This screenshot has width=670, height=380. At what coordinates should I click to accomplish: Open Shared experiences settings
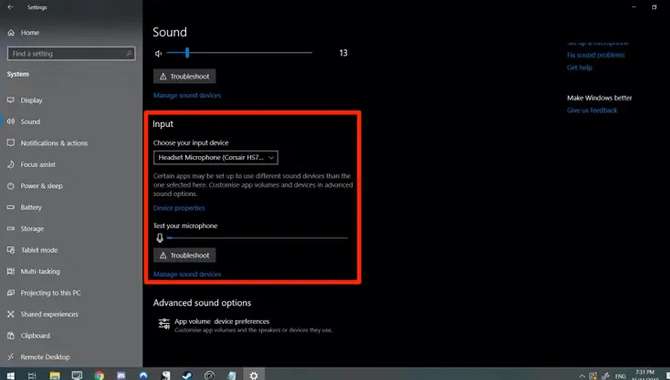coord(43,314)
